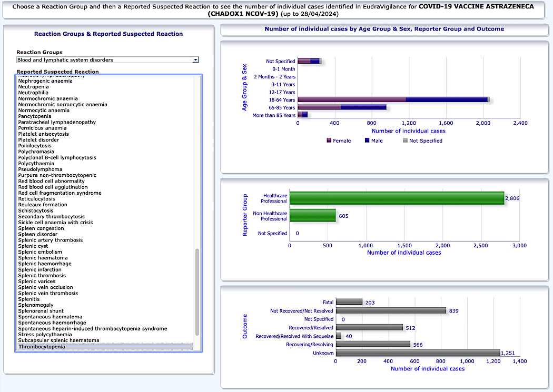Click the More than 85 Years bar
The image size is (553, 392).
tap(303, 115)
